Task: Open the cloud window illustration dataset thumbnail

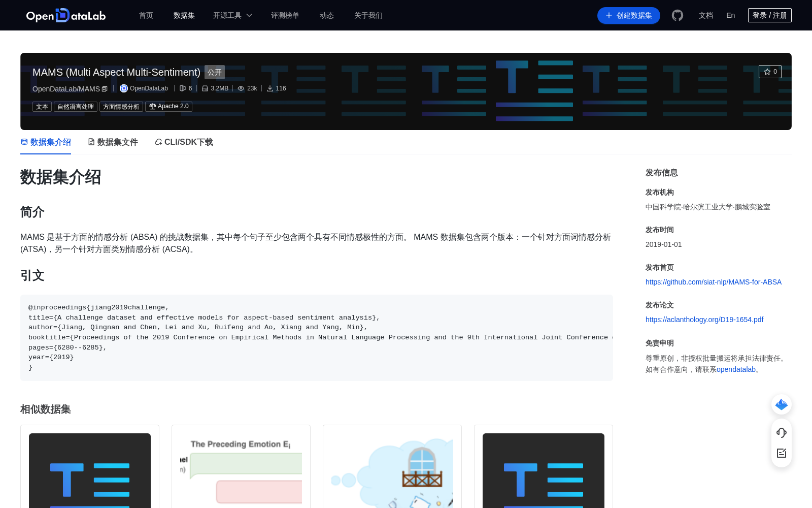Action: 392,470
